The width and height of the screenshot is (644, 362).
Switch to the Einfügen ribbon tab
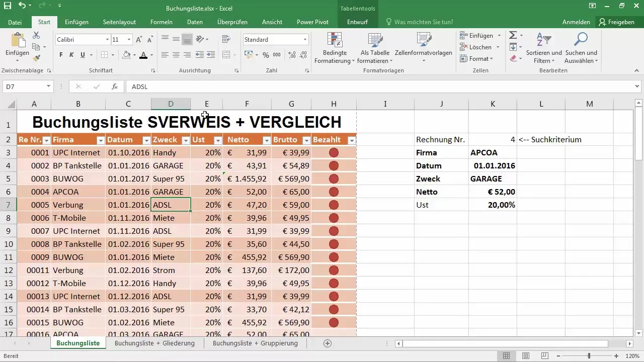point(76,22)
